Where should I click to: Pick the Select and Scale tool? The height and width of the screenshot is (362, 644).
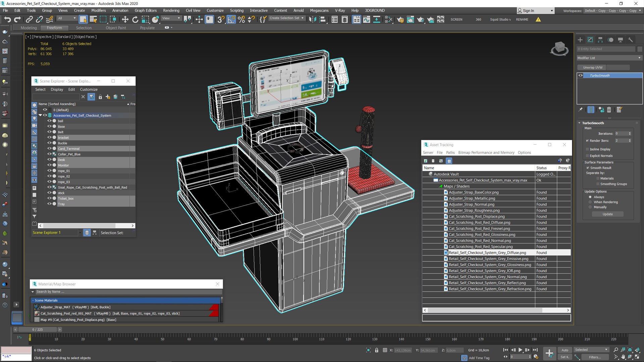coord(145,19)
